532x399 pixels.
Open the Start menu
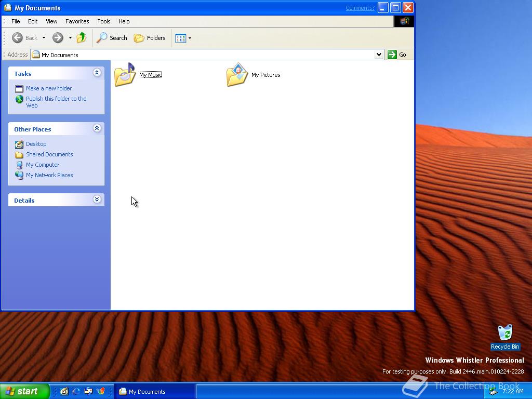24,391
